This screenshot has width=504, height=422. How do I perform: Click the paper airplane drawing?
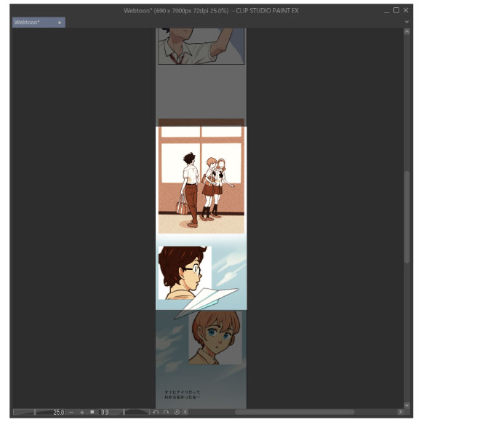207,303
